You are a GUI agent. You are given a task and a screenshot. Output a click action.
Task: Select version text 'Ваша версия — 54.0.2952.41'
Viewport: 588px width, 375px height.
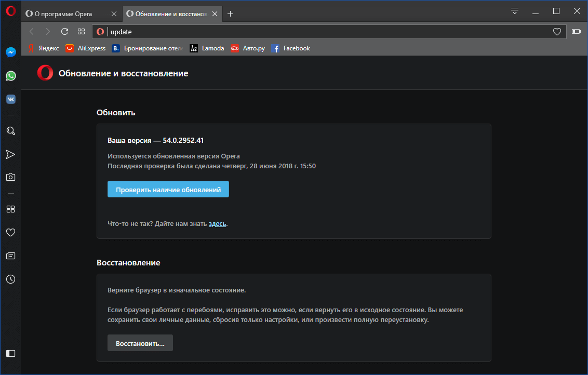click(155, 141)
